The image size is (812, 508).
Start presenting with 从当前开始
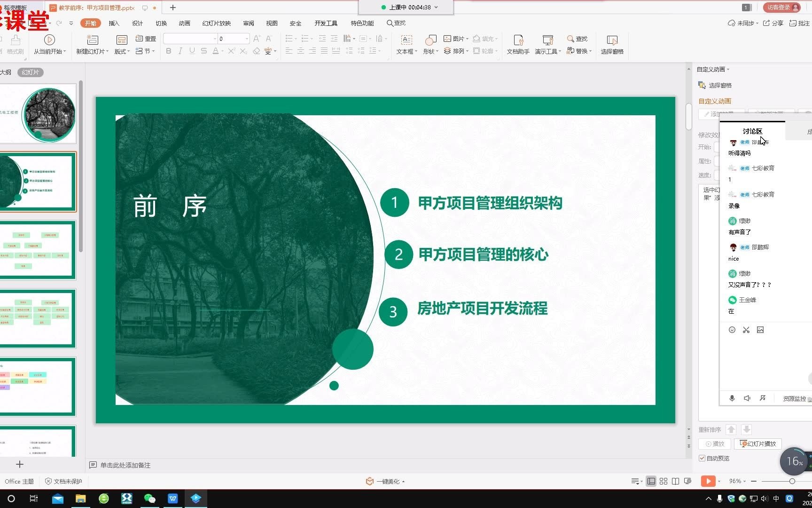(x=50, y=45)
